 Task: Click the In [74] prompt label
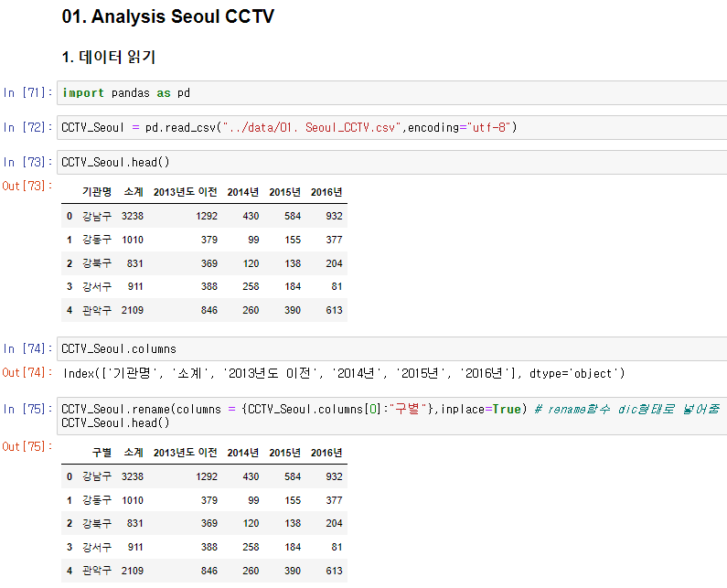(27, 348)
